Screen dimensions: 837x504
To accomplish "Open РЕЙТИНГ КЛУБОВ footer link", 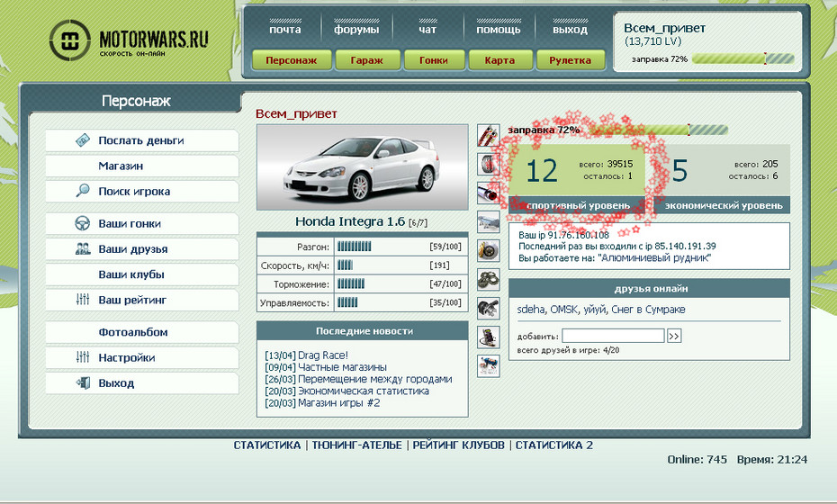I will coord(458,445).
